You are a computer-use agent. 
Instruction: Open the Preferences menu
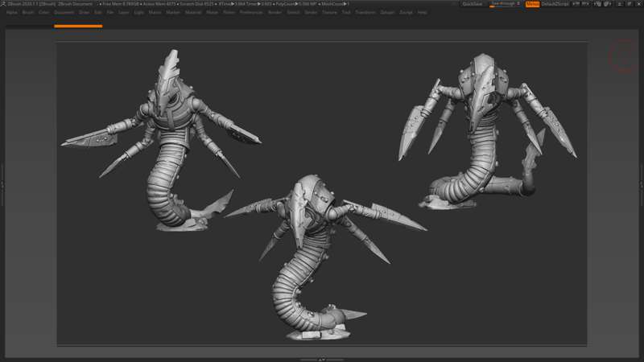251,13
